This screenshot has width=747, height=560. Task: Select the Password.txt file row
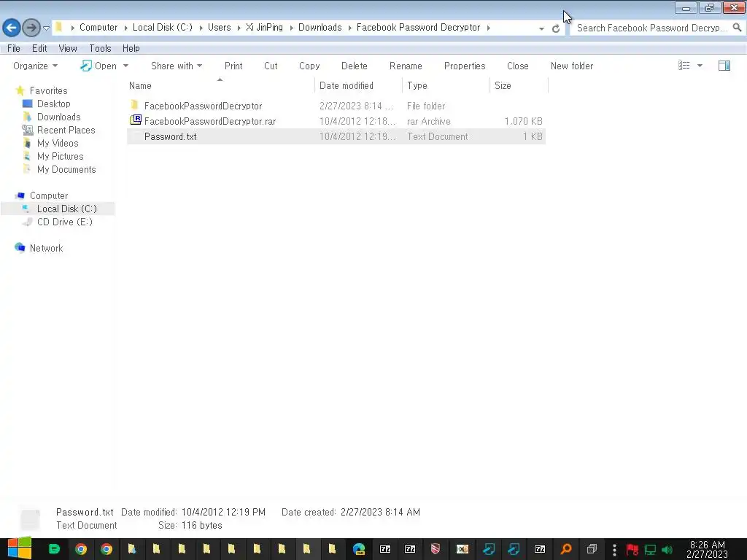coord(336,136)
